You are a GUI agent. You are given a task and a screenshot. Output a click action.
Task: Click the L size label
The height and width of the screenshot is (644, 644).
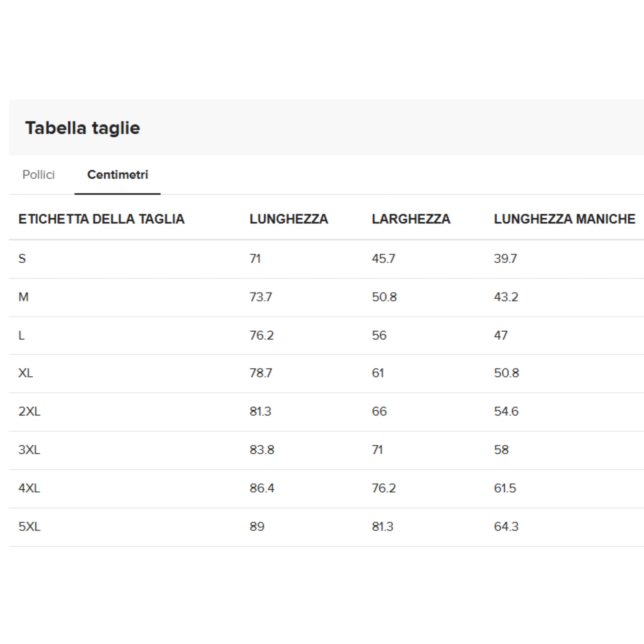(21, 335)
